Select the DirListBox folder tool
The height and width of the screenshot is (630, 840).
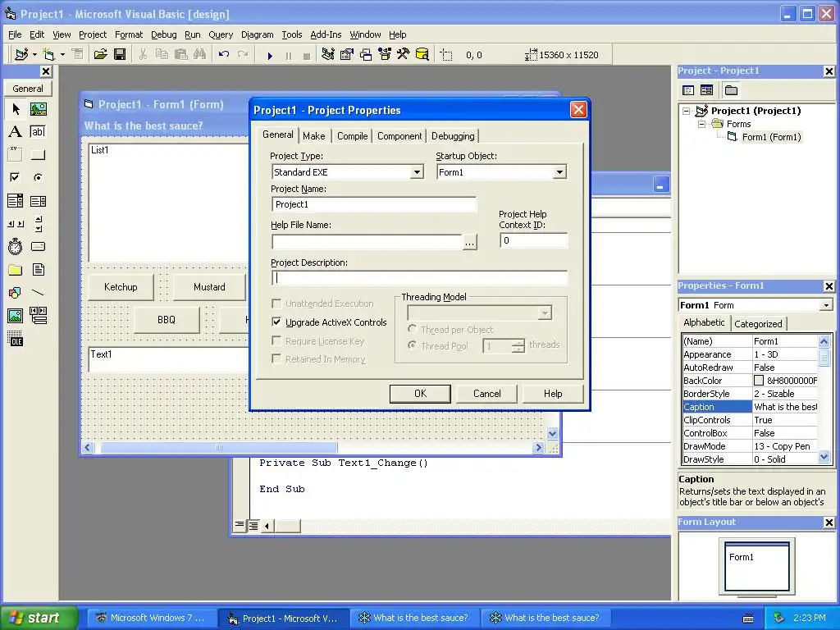(16, 269)
